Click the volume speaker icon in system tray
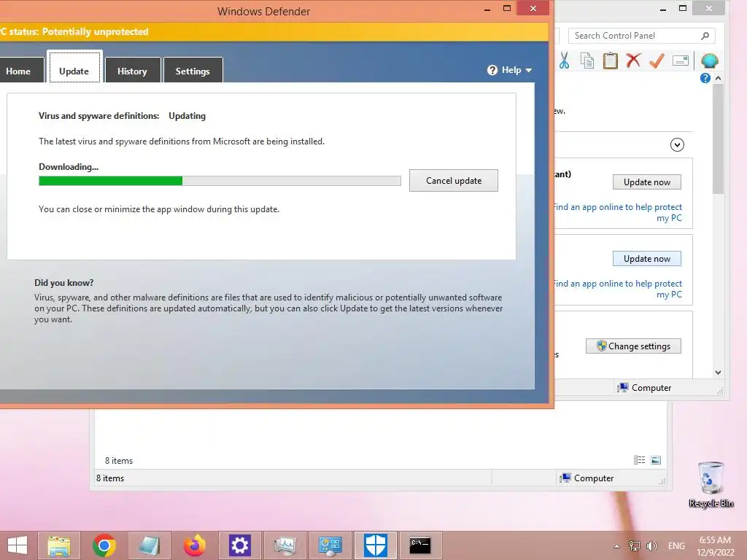Screen dimensions: 747x560 pyautogui.click(x=651, y=546)
